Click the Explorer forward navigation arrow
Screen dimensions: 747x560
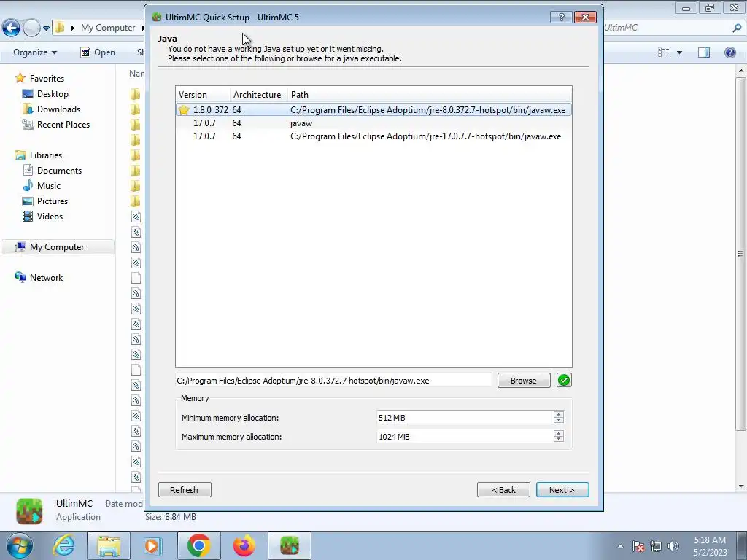31,28
